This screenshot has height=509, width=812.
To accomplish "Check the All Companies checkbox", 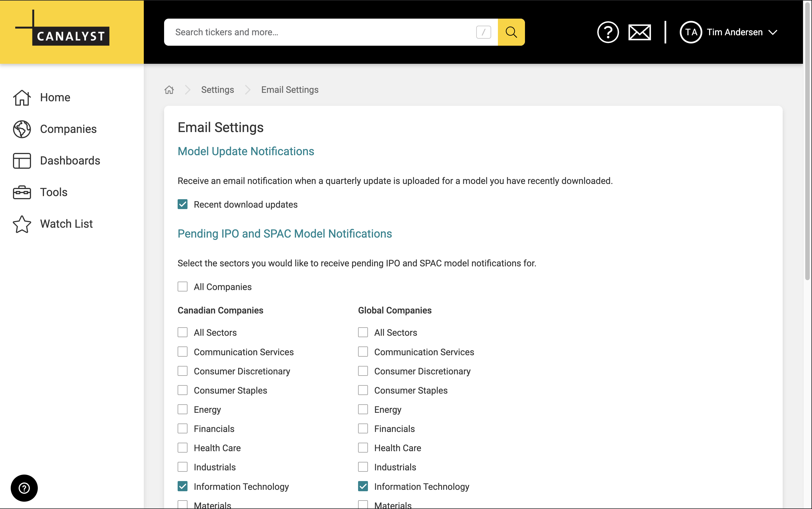I will click(x=183, y=287).
